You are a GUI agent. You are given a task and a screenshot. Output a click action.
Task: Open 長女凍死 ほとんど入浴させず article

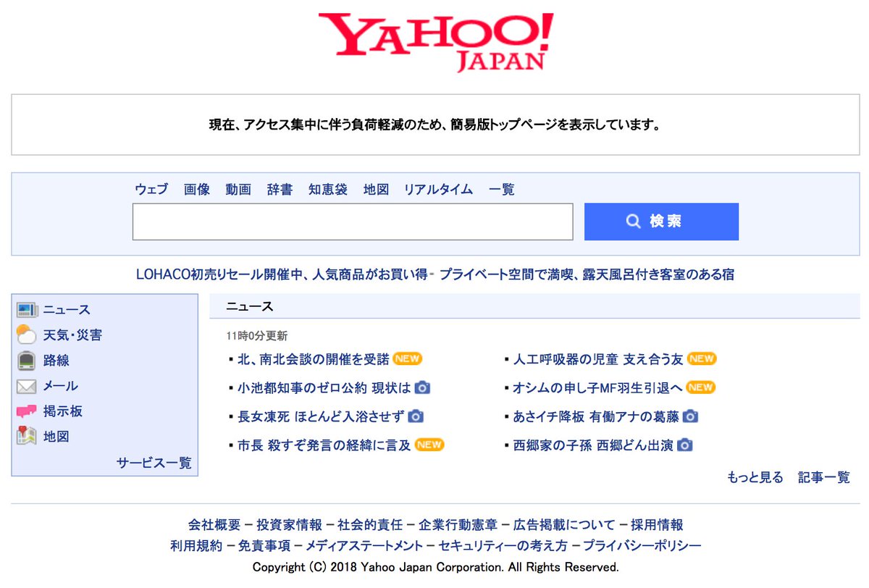point(321,416)
